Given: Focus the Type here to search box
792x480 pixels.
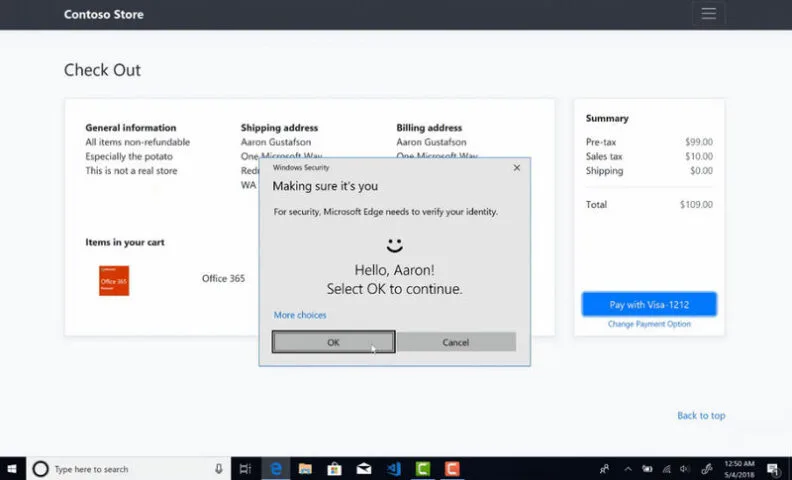Looking at the screenshot, I should pos(129,469).
